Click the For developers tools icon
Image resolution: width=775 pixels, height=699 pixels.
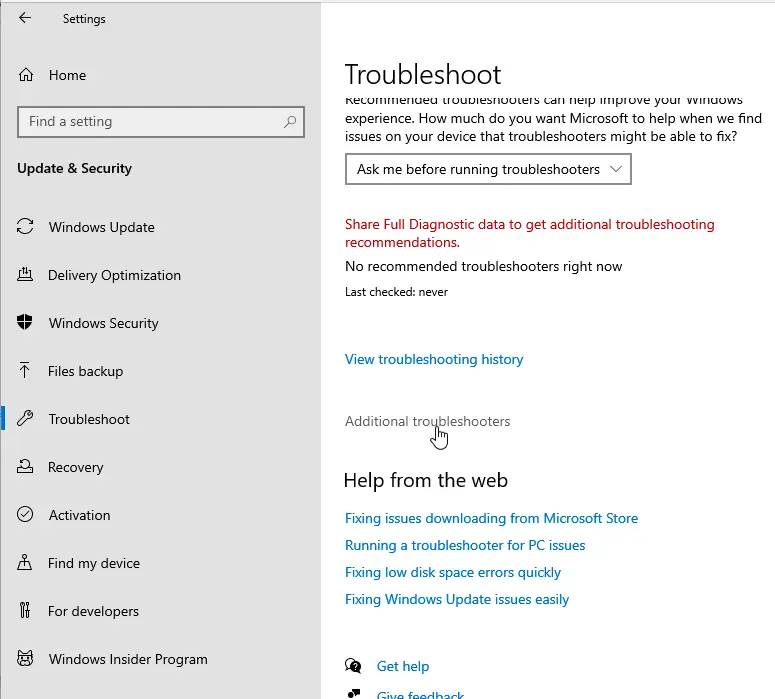point(25,611)
